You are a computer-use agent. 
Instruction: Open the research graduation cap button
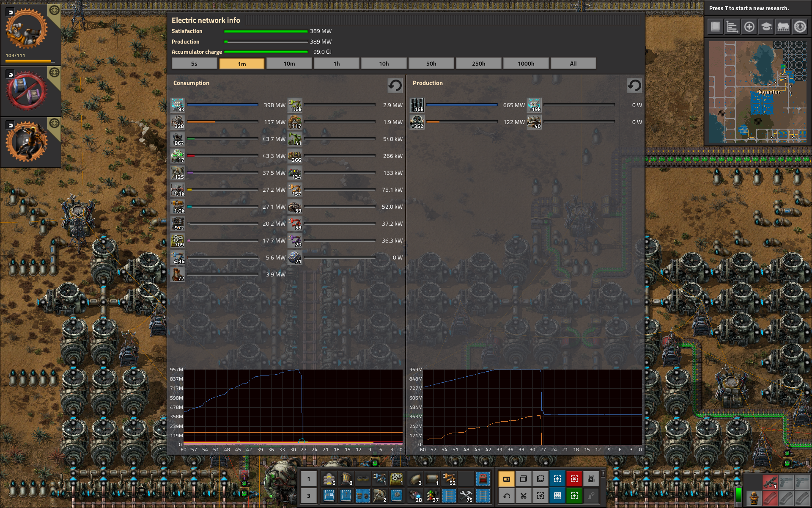coord(766,27)
